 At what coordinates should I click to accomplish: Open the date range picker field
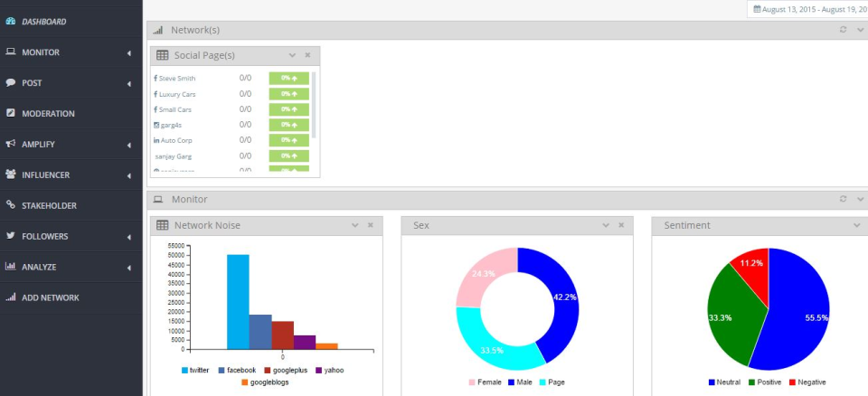click(807, 9)
